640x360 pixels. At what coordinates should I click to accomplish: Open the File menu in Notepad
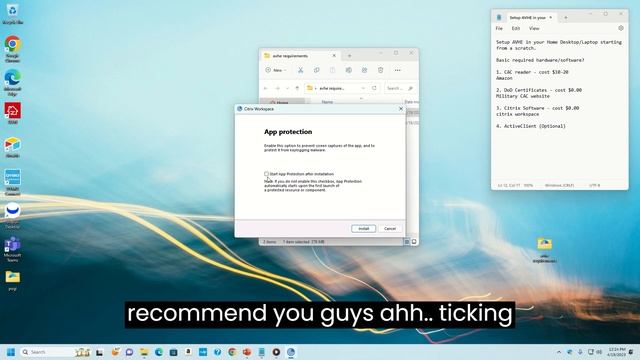click(x=499, y=29)
